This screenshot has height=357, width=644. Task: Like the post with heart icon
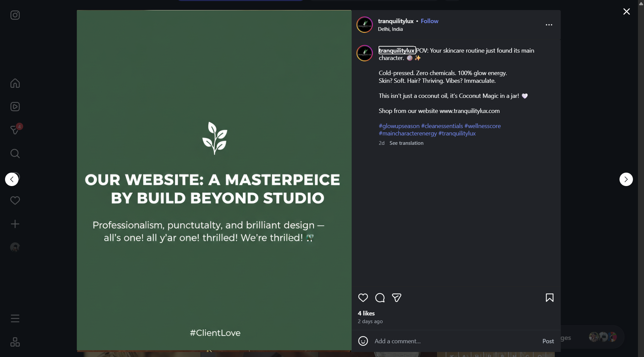(x=363, y=298)
